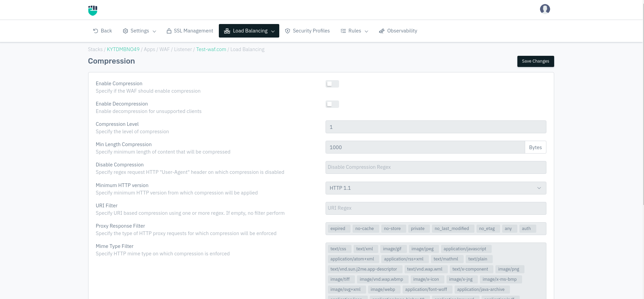Select the no-cache proxy response tag
The image size is (644, 299).
click(366, 229)
